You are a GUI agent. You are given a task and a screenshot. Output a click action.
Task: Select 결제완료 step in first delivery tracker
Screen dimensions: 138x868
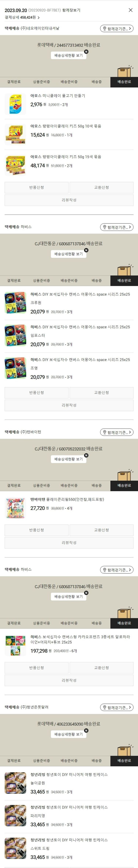pyautogui.click(x=14, y=82)
